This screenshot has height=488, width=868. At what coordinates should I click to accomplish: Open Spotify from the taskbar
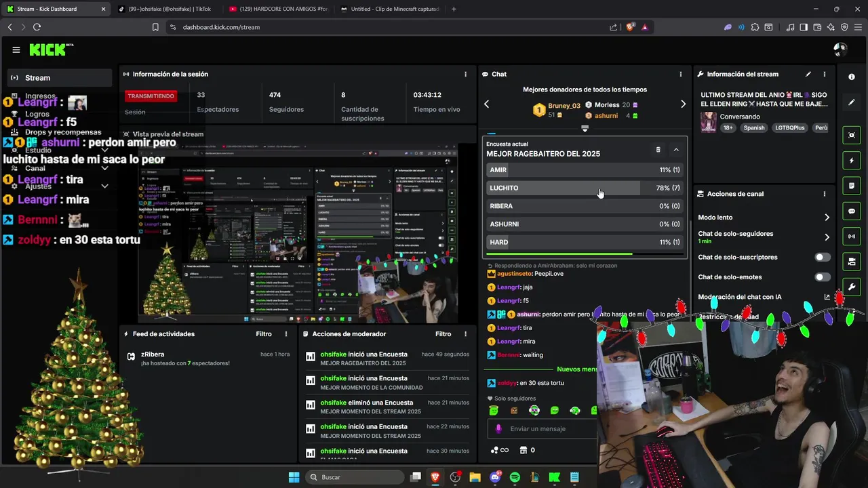(x=515, y=477)
